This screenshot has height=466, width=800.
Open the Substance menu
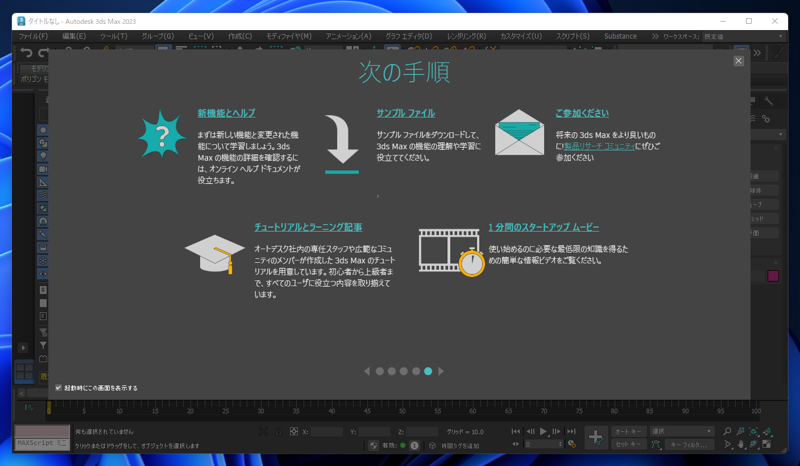click(620, 36)
